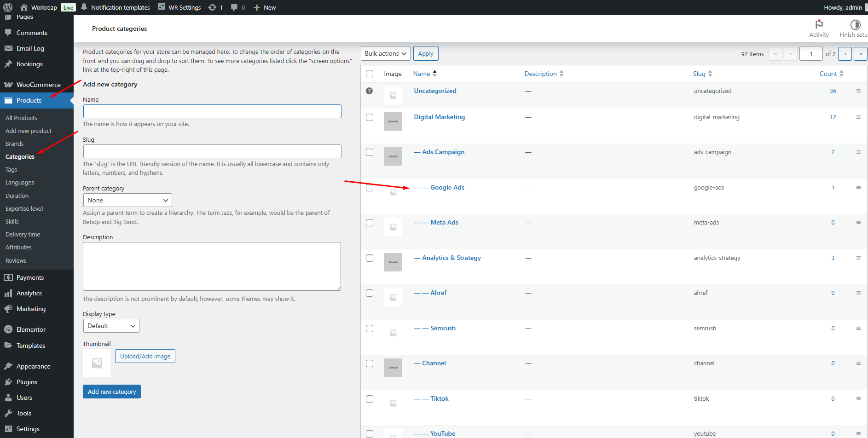Click the Add new category button
Image resolution: width=868 pixels, height=438 pixels.
coord(112,392)
